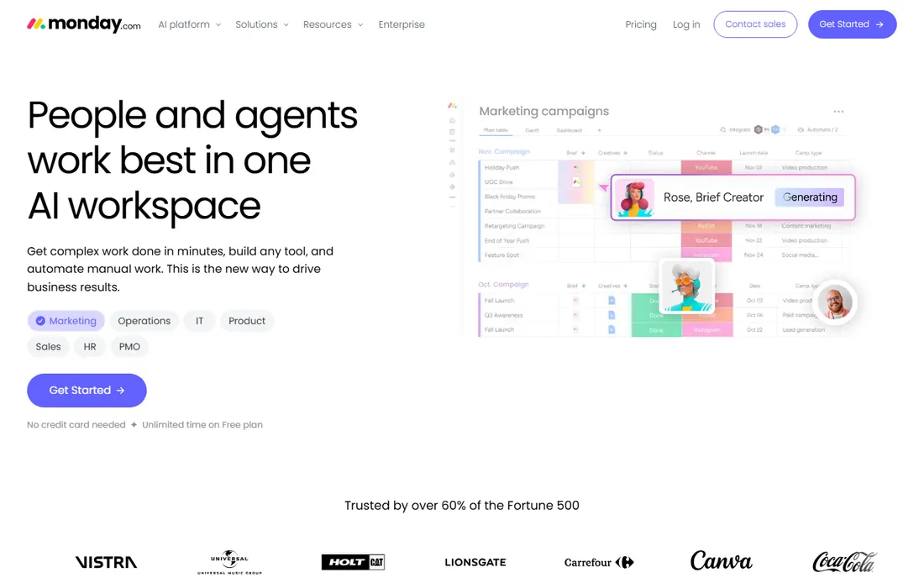Select the Sales category chip
The width and height of the screenshot is (924, 578).
tap(49, 346)
